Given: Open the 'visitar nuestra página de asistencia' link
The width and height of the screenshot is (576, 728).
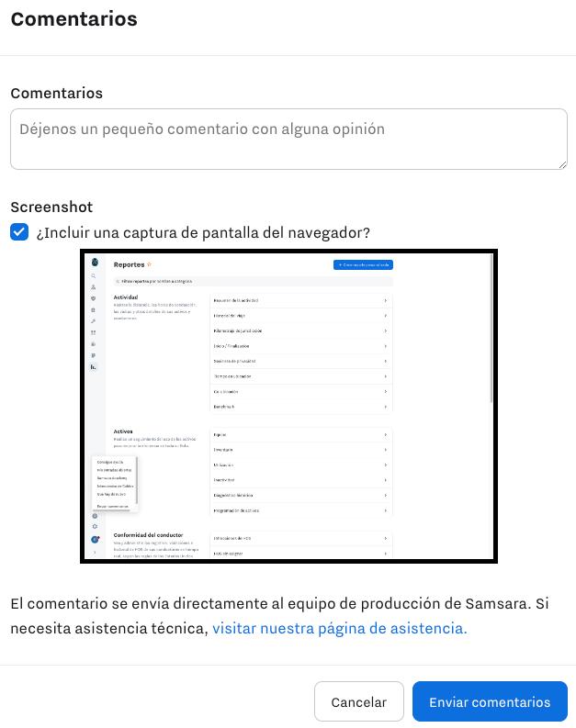Looking at the screenshot, I should (340, 628).
